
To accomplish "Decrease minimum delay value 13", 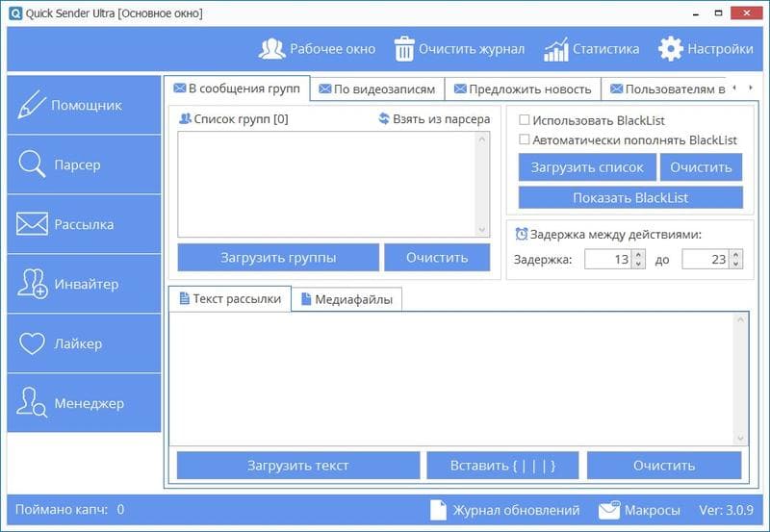I will 638,264.
